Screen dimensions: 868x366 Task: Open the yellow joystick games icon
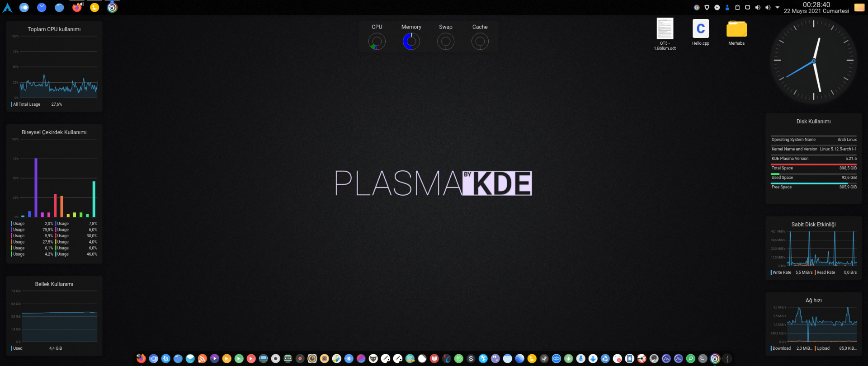click(x=532, y=358)
